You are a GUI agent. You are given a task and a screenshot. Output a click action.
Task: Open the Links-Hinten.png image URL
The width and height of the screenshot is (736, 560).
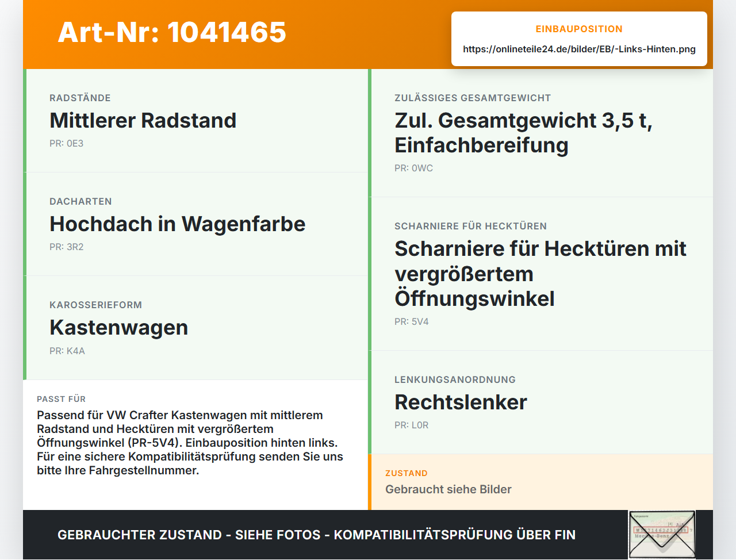[x=579, y=49]
